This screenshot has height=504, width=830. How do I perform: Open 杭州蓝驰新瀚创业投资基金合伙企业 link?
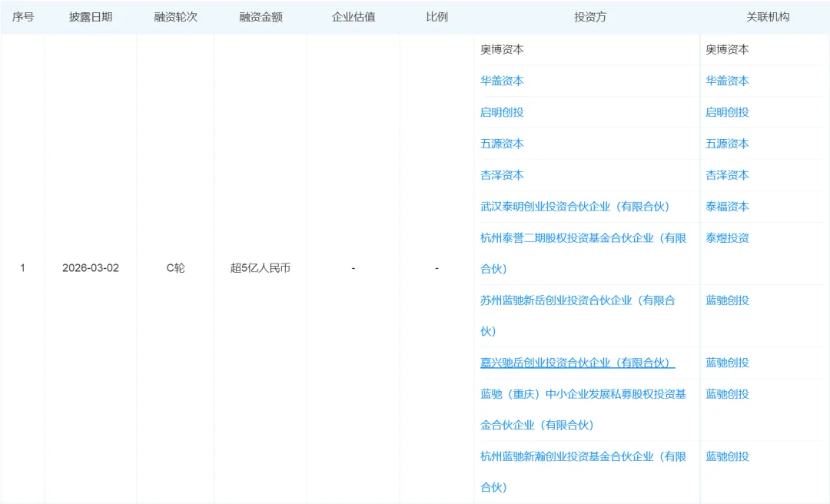coord(583,472)
